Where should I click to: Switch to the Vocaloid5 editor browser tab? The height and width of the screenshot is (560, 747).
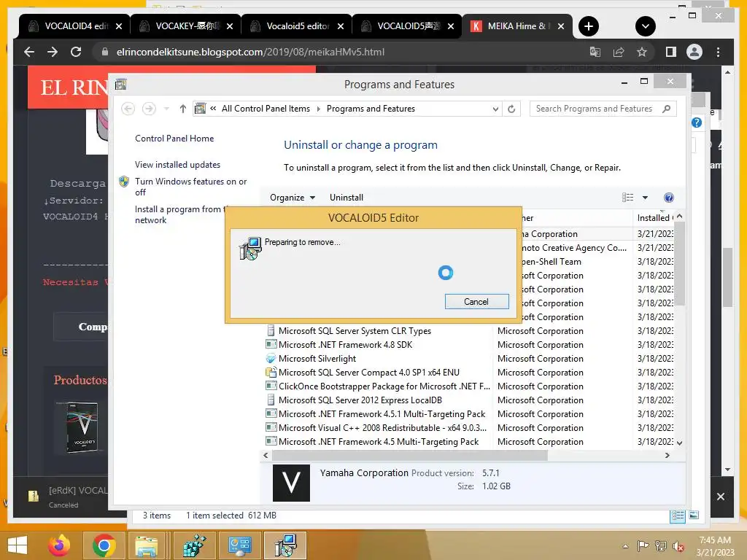tap(297, 26)
